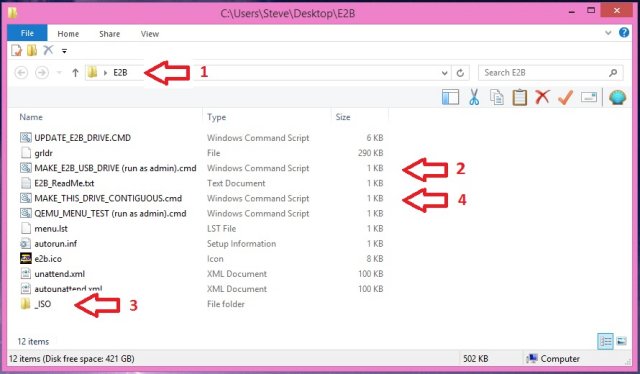Click the UPDATE_E2B_DRIVE.CMD script icon
The height and width of the screenshot is (374, 640).
pos(26,138)
